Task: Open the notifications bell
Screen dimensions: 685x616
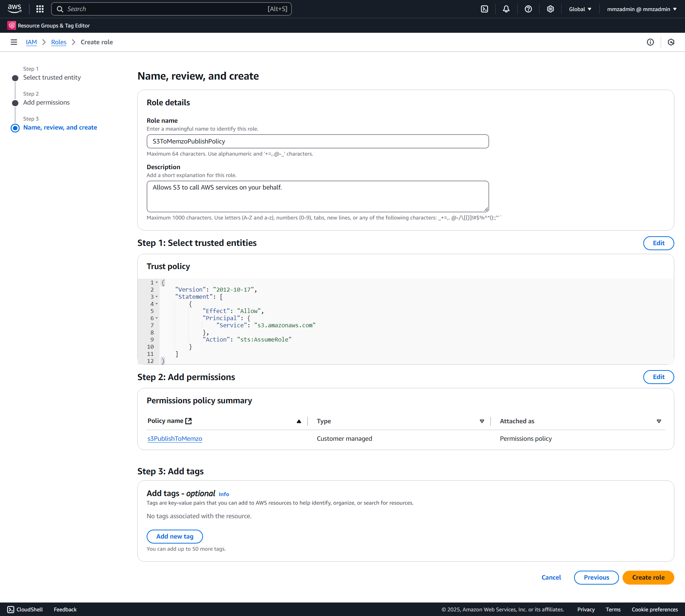Action: click(x=506, y=9)
